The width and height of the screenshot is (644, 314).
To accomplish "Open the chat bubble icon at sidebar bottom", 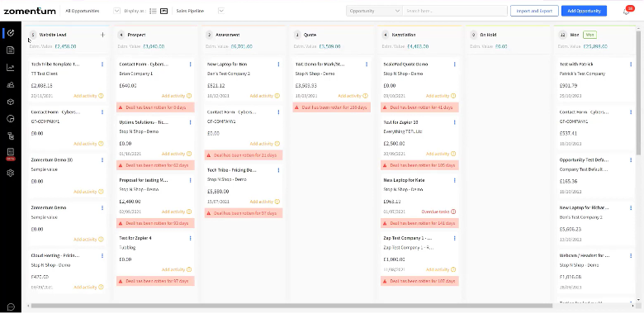I will point(11,307).
